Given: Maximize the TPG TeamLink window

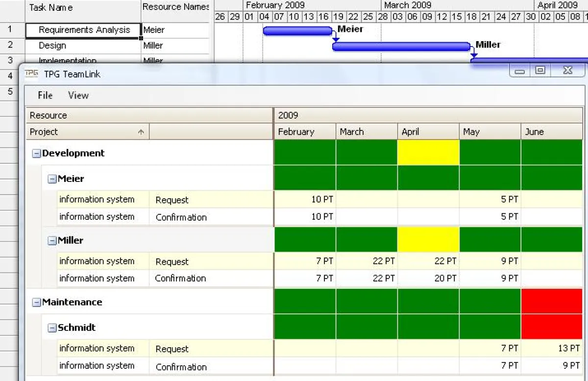Looking at the screenshot, I should pos(540,71).
